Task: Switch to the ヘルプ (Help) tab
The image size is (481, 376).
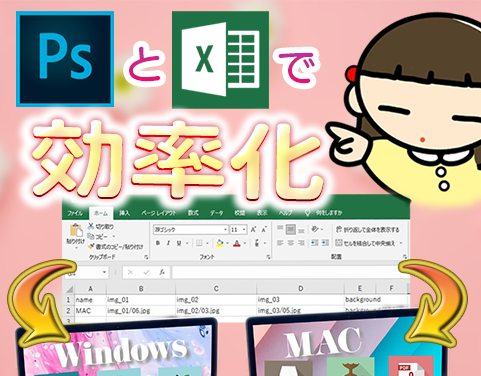Action: pos(285,213)
